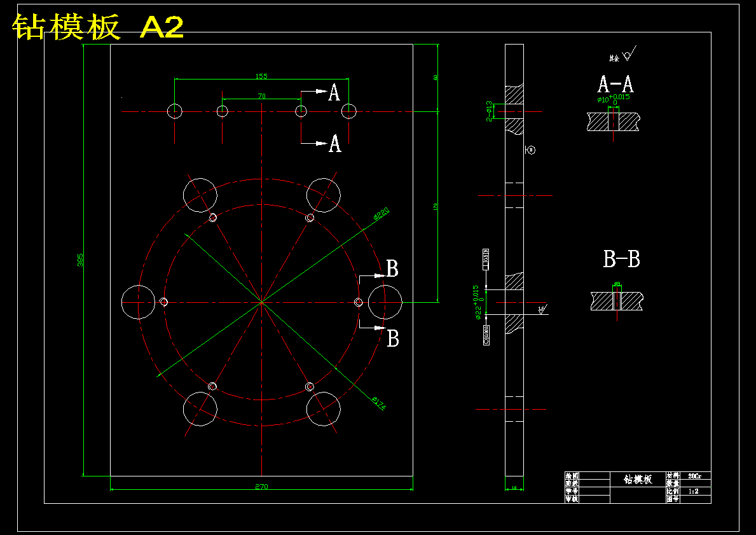Select the '170' vertical dimension text
The height and width of the screenshot is (535, 756).
tap(435, 207)
